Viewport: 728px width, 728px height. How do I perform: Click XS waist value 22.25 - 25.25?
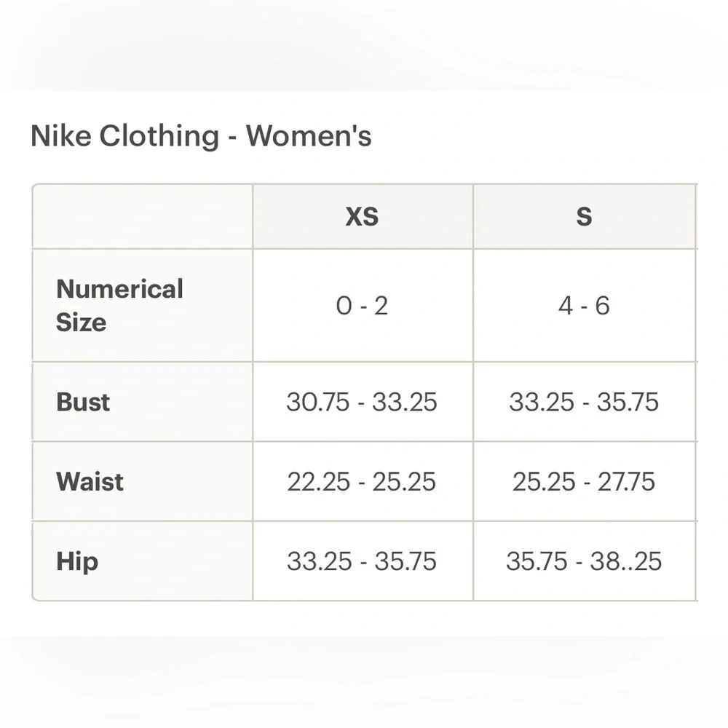pos(363,481)
